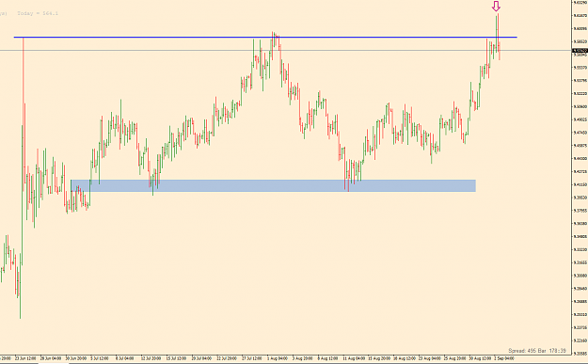Click the '15 Jul 12:00' time axis label
Viewport: 588px width, 364px height.
pos(176,358)
